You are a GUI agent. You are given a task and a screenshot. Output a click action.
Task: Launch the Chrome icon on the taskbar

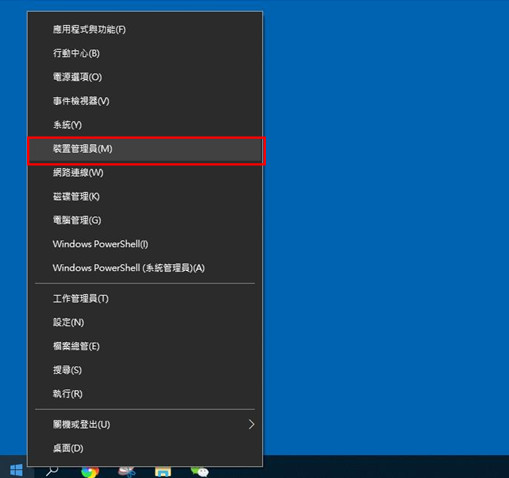(90, 472)
